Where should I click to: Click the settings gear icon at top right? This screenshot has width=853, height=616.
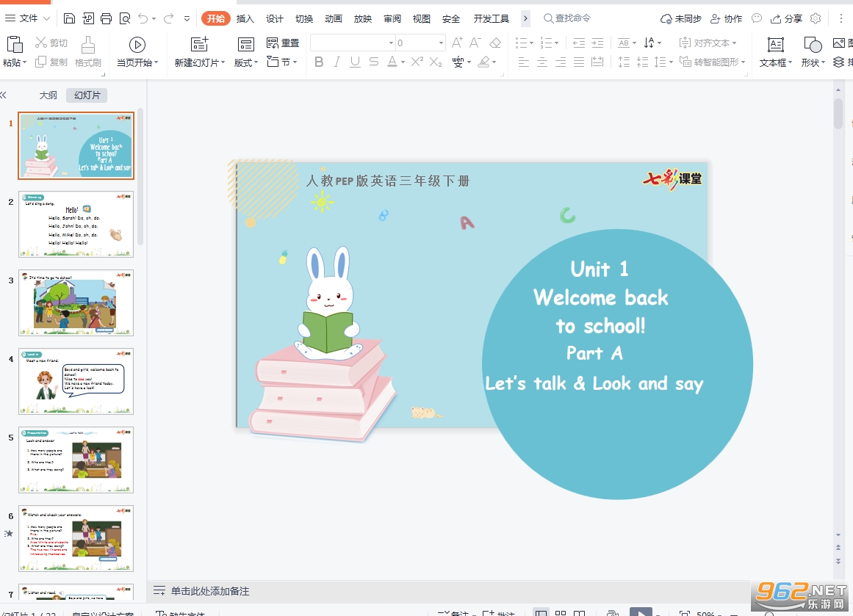click(816, 18)
